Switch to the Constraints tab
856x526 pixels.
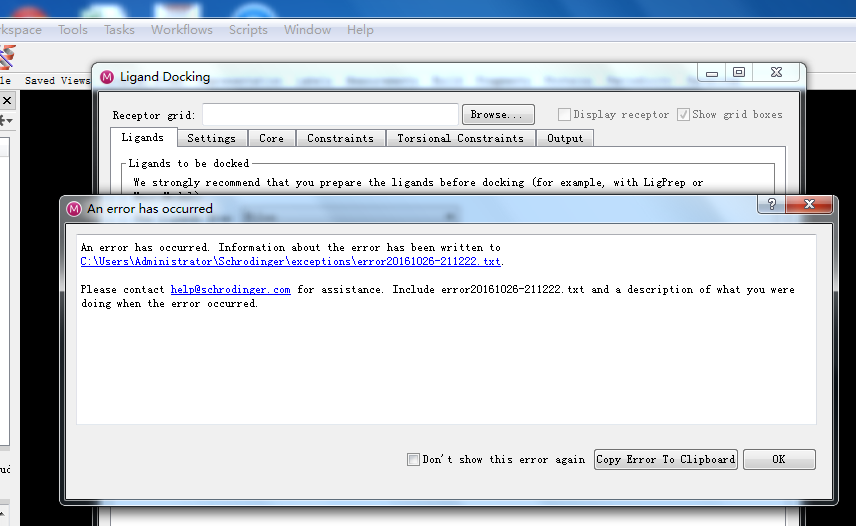click(341, 139)
